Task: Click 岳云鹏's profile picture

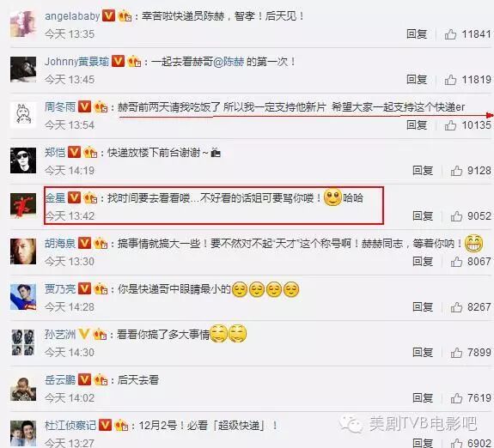Action: point(23,388)
